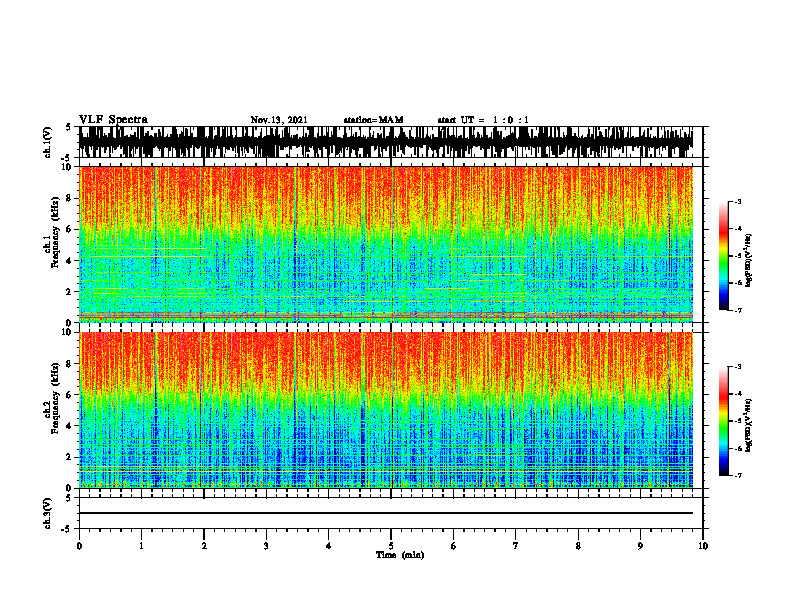Screen dimensions: 792x612
Task: Click time axis tick label 9
Action: [x=640, y=546]
